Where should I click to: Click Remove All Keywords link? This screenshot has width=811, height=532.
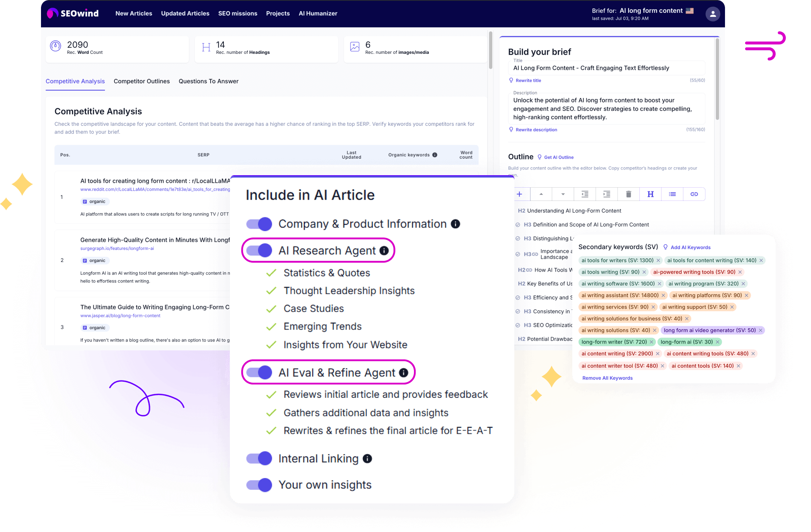pyautogui.click(x=607, y=378)
